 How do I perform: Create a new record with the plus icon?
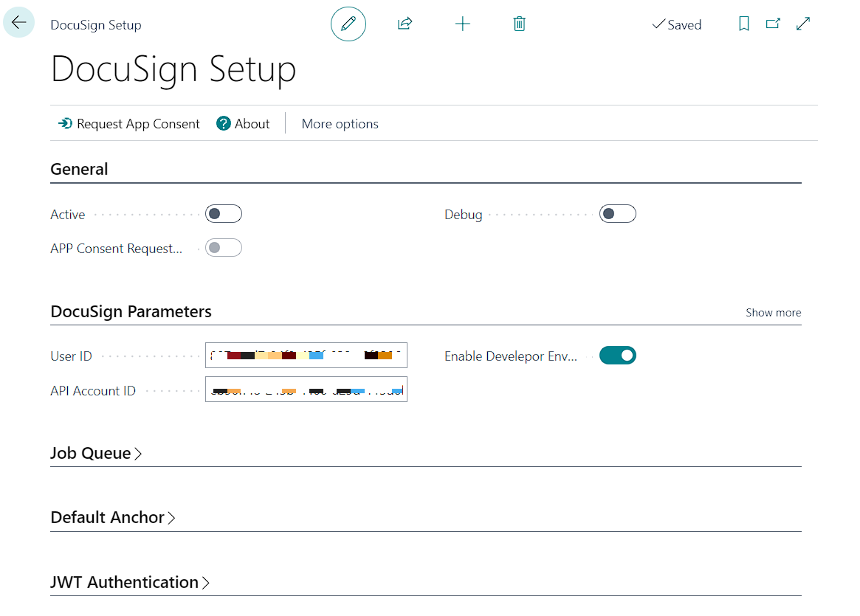tap(462, 24)
